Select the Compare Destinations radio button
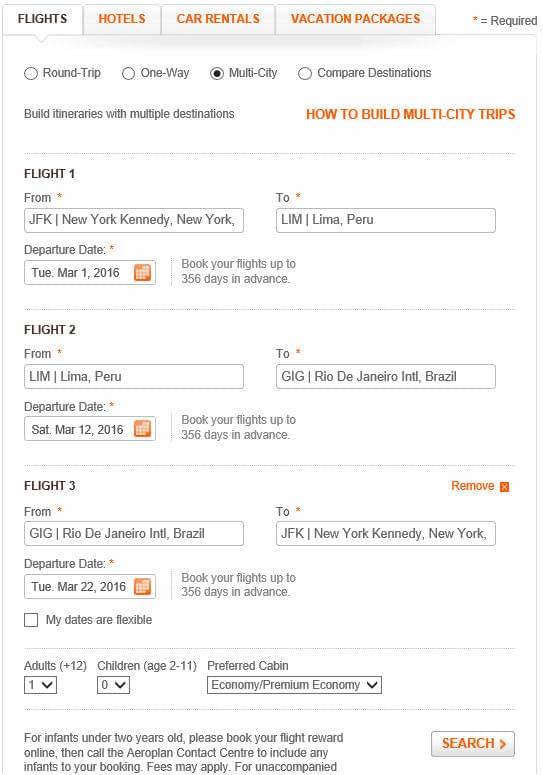The height and width of the screenshot is (775, 543). tap(305, 74)
